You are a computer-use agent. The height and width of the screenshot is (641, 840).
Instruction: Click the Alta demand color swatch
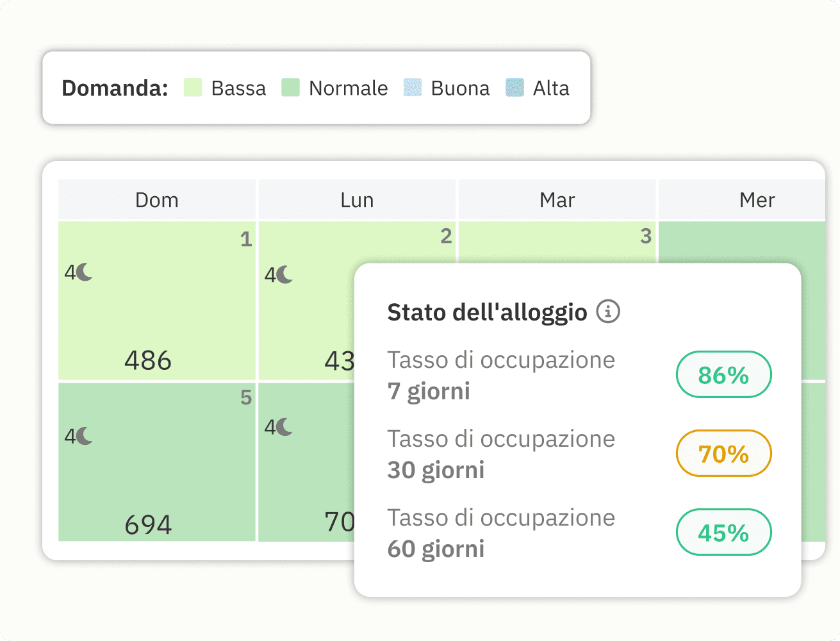(514, 87)
